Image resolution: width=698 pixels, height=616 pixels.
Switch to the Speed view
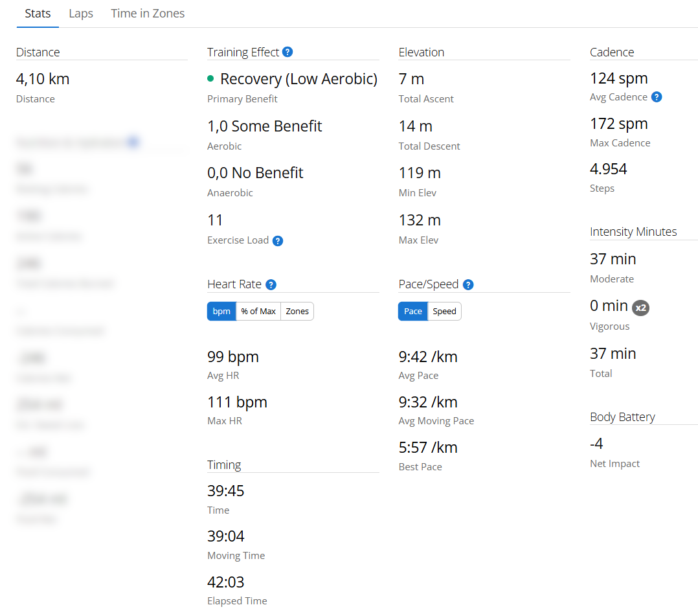[x=444, y=312]
